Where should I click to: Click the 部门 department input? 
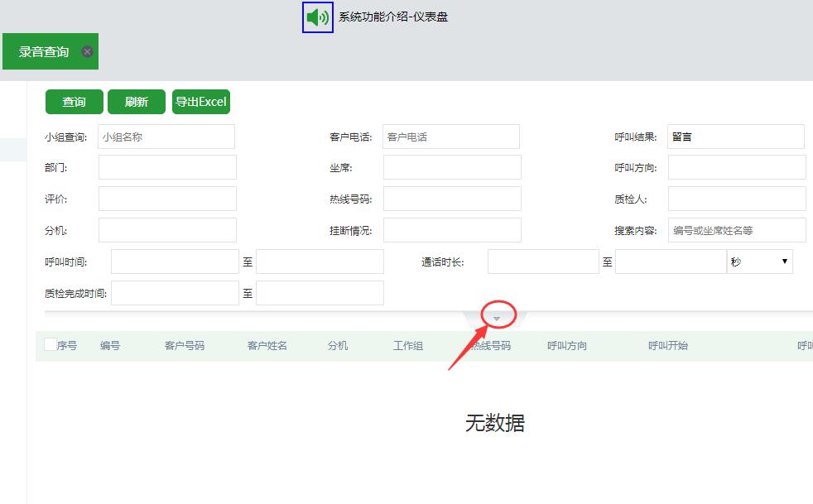(166, 166)
